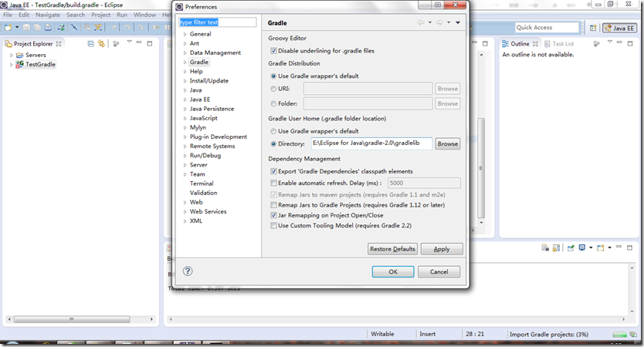Viewport: 644px width, 347px height.
Task: Click the Display Selected Console icon
Action: [x=581, y=248]
